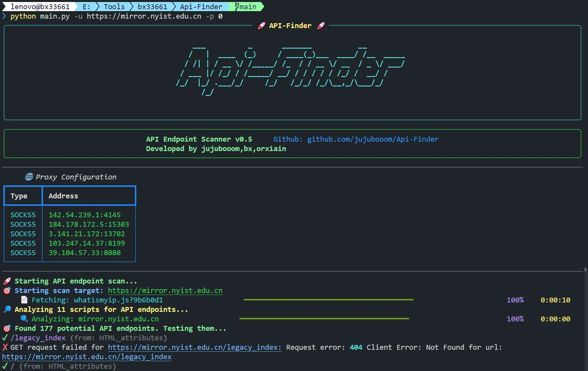
Task: Open the legacy_index URL on the bottom line
Action: [x=87, y=357]
